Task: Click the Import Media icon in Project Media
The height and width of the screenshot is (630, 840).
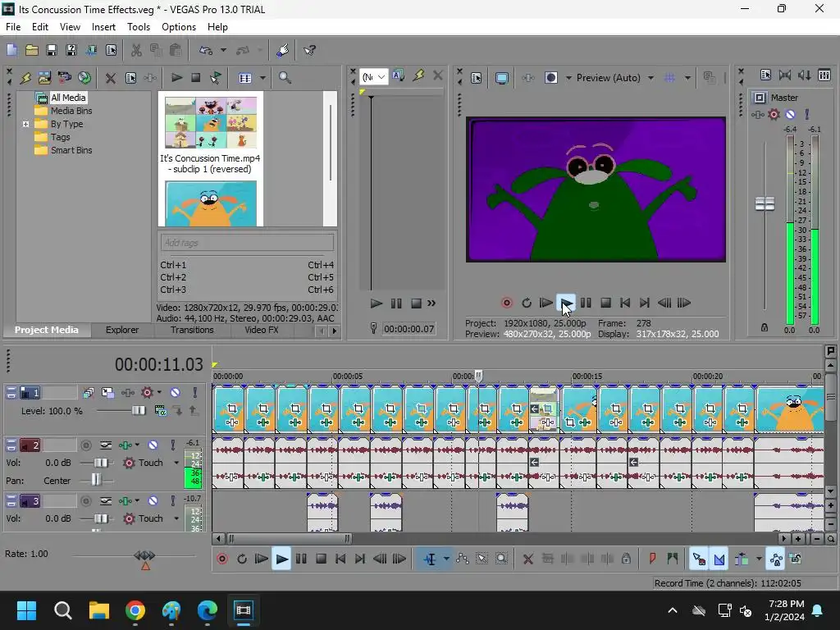Action: (45, 78)
